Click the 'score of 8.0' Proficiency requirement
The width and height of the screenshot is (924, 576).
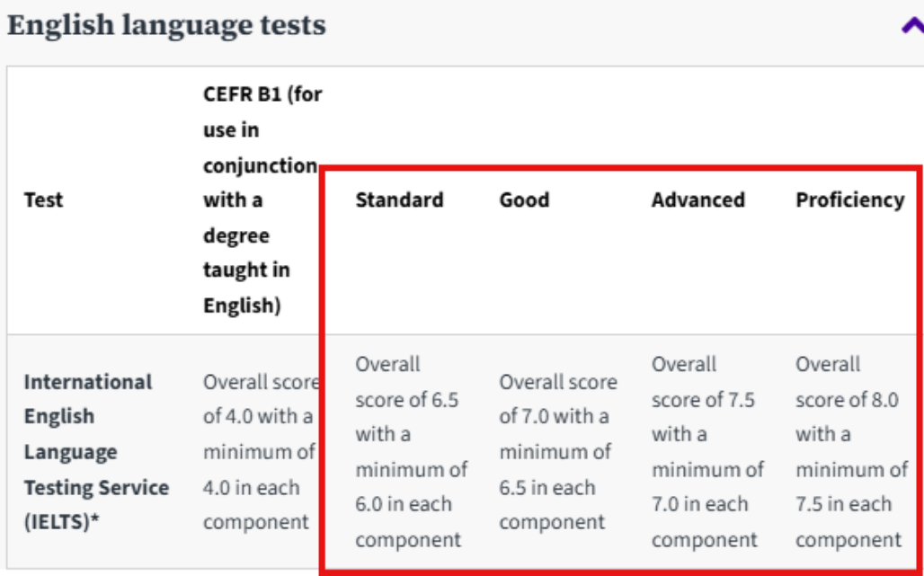pyautogui.click(x=847, y=399)
